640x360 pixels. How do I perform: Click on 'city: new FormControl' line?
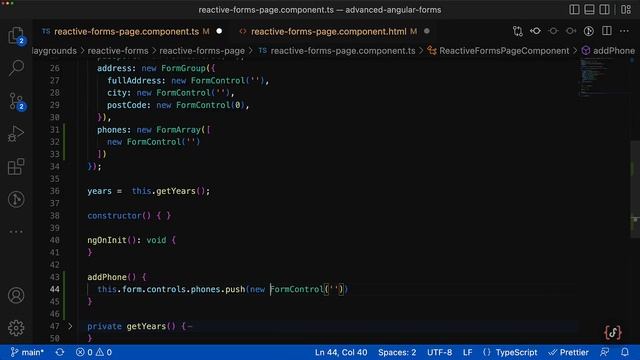pos(171,93)
